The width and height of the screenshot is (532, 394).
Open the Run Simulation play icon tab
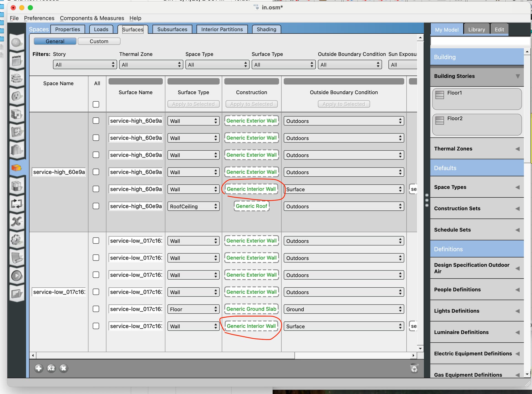(16, 276)
